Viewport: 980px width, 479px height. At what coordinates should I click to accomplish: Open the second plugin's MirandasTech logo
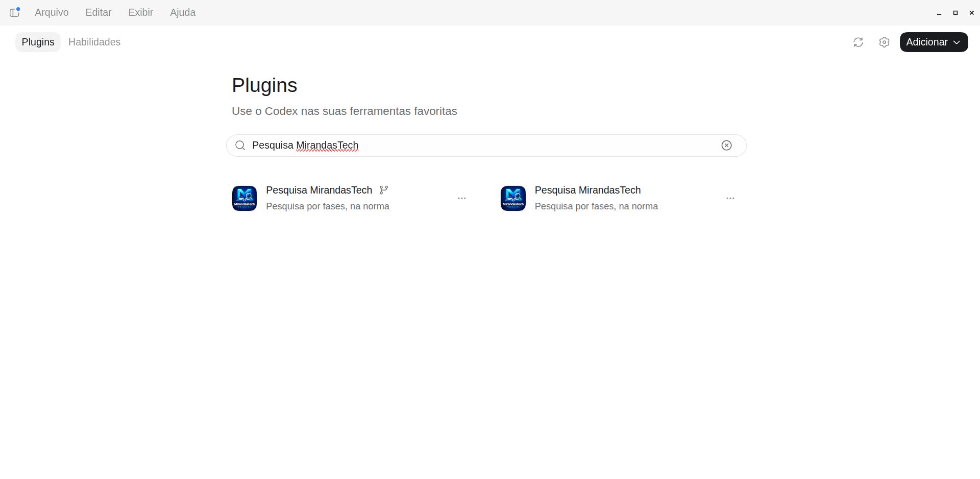tap(513, 198)
